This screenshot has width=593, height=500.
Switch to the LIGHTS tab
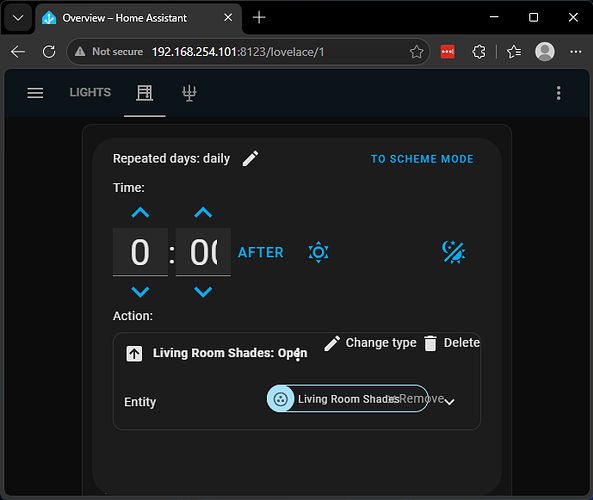pos(90,92)
